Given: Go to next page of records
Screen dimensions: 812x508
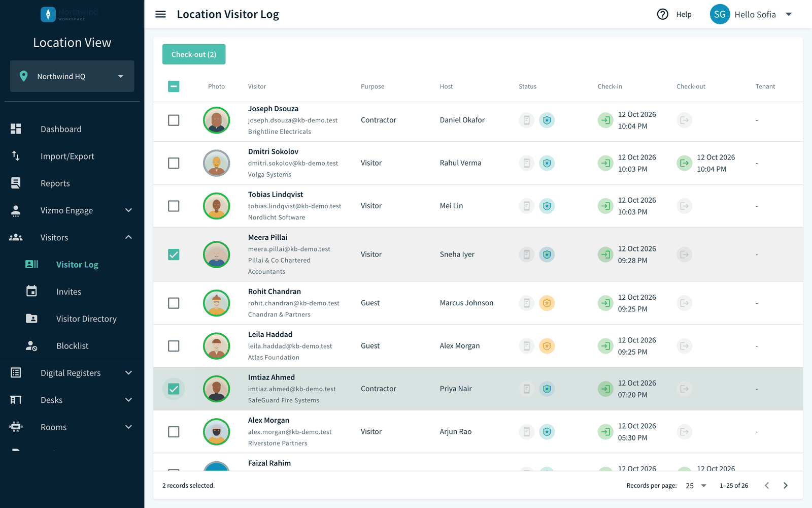Looking at the screenshot, I should click(x=786, y=486).
